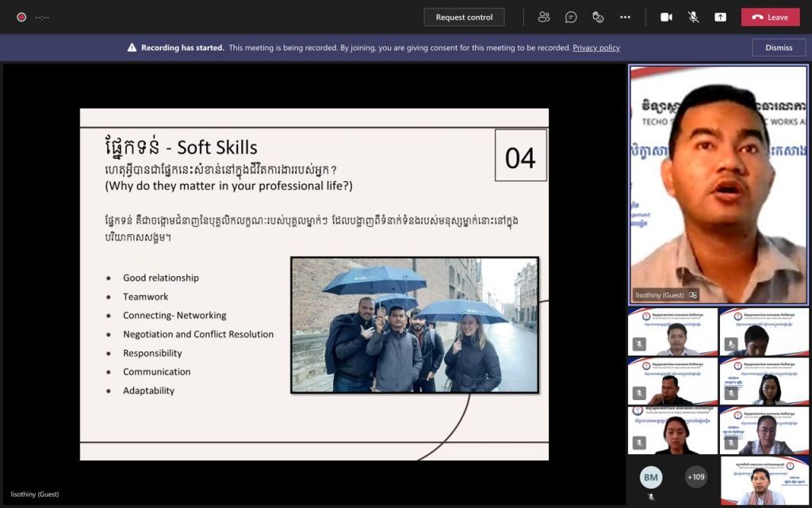
Task: Open the Privacy policy link
Action: [x=596, y=48]
